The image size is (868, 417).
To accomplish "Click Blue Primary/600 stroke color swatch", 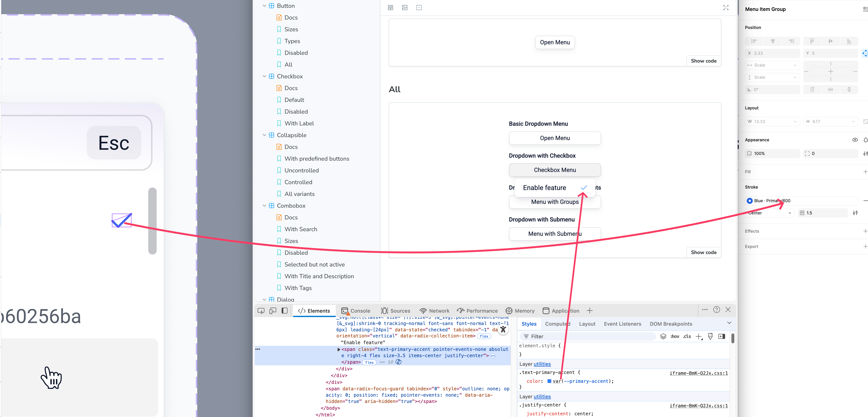I will click(750, 201).
